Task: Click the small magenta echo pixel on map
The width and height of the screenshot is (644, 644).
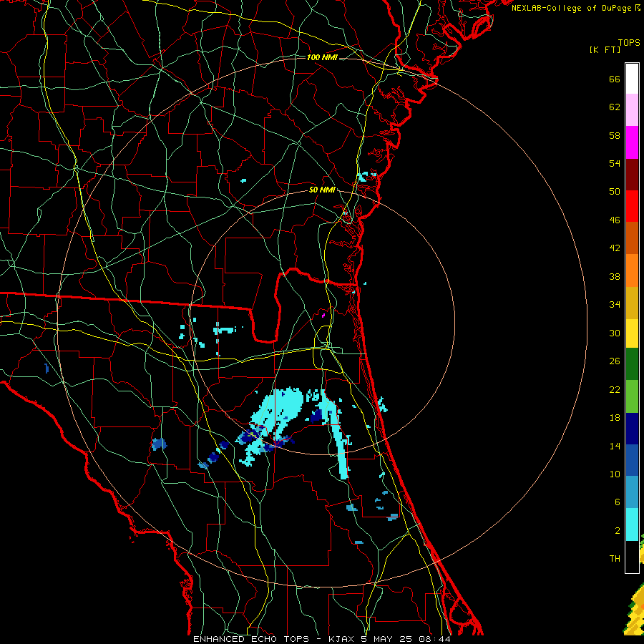Action: [323, 316]
